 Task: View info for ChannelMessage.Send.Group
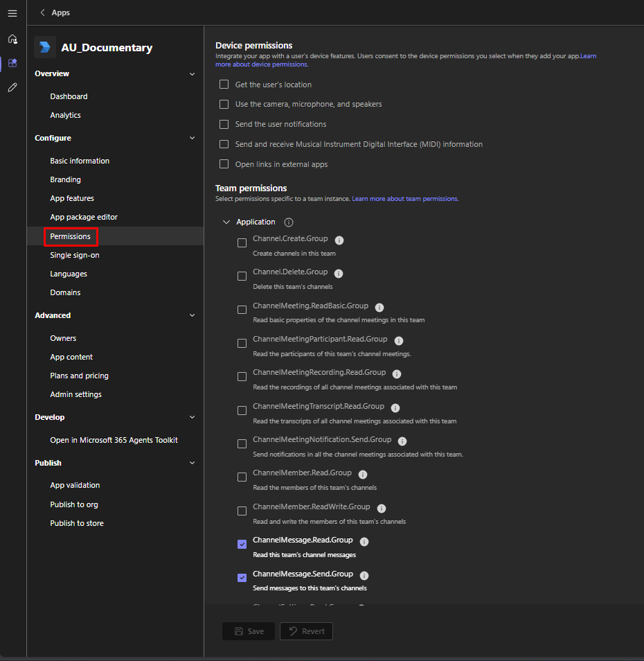pos(364,575)
